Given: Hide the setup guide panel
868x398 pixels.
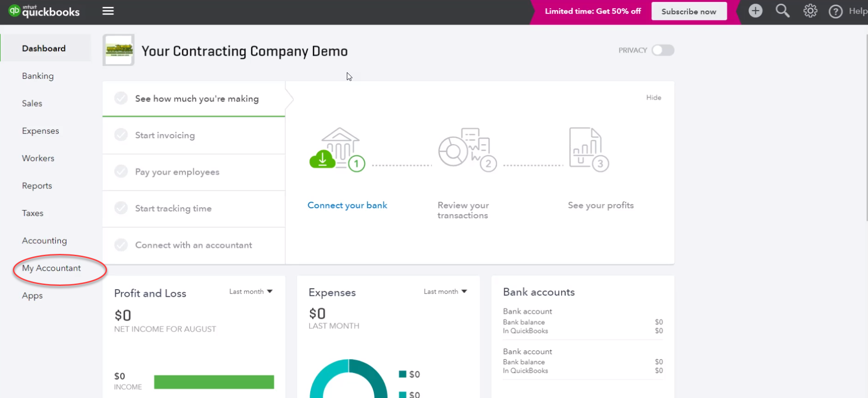Looking at the screenshot, I should point(653,97).
